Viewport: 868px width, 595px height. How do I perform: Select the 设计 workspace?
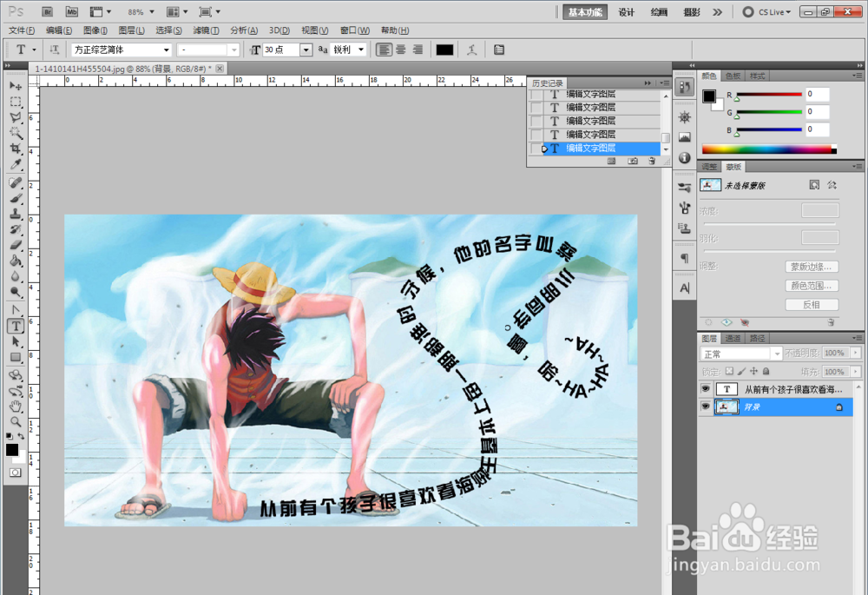pos(626,11)
